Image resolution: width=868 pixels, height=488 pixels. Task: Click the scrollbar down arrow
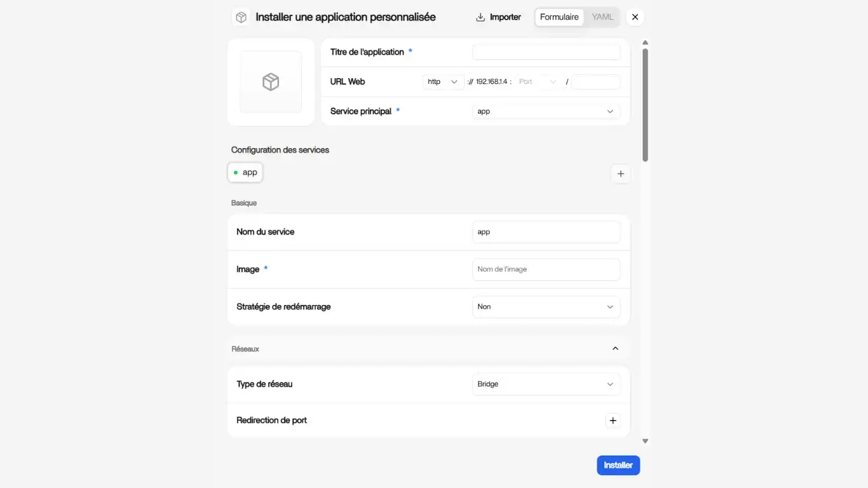(645, 441)
